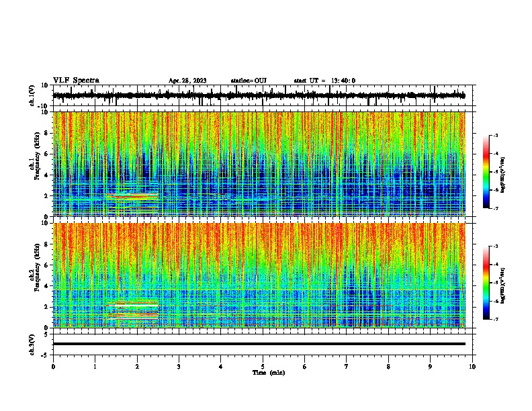The width and height of the screenshot is (532, 411).
Task: Click the log(PSD) label beside ch.1 colorbar
Action: pos(503,175)
